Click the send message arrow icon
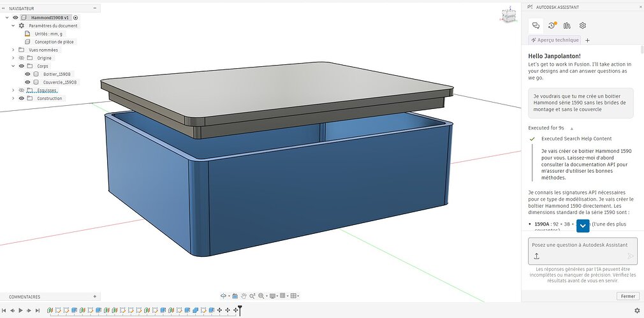The image size is (644, 318). coord(631,256)
